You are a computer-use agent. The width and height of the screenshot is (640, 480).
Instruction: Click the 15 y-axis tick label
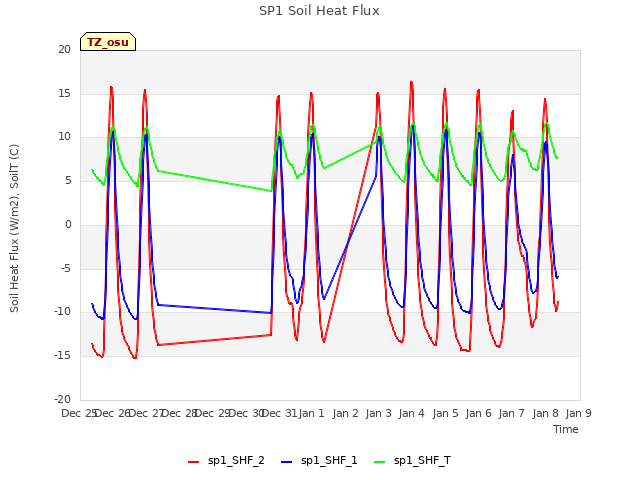[64, 93]
